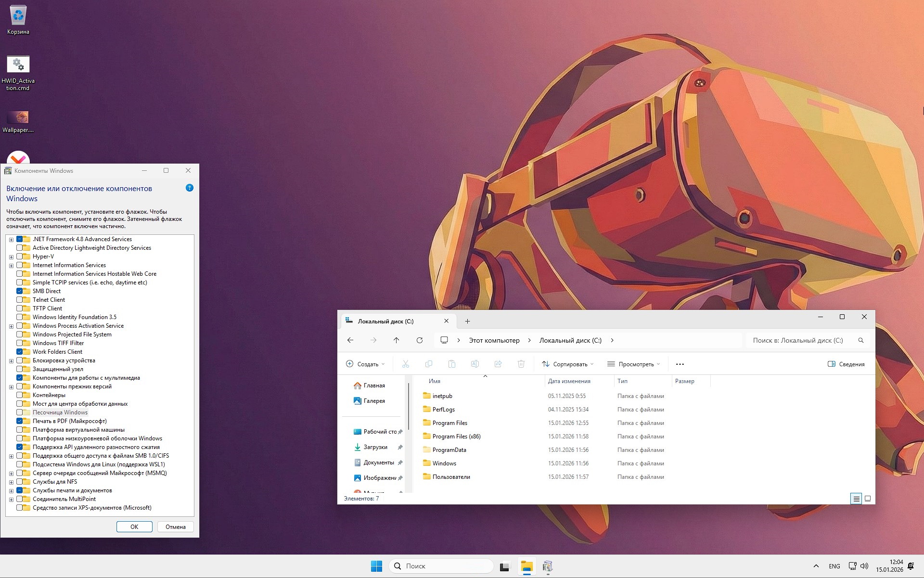Click the Copy icon in Explorer toolbar
The image size is (924, 578).
pyautogui.click(x=429, y=364)
